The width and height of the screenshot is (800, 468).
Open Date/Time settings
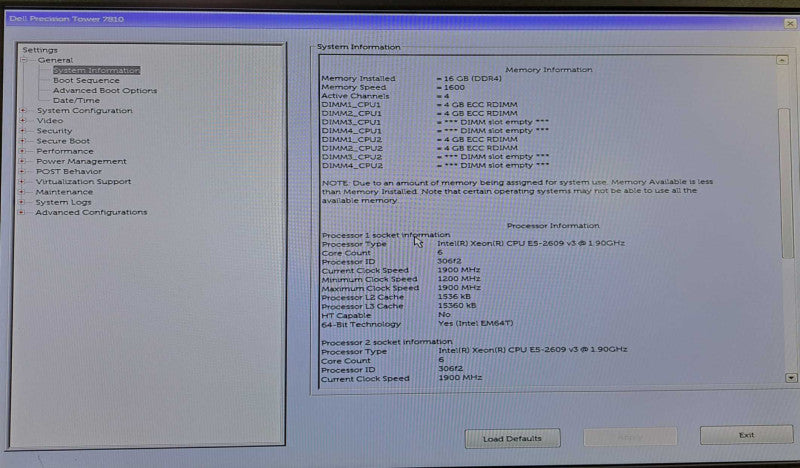tap(77, 101)
